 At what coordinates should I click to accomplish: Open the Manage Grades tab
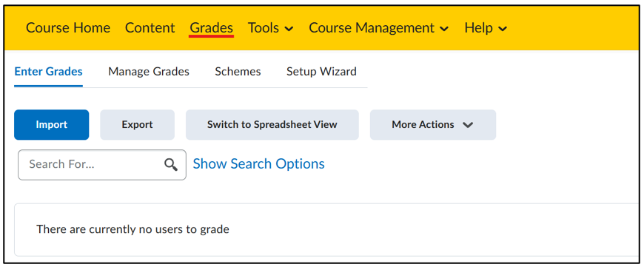tap(149, 72)
